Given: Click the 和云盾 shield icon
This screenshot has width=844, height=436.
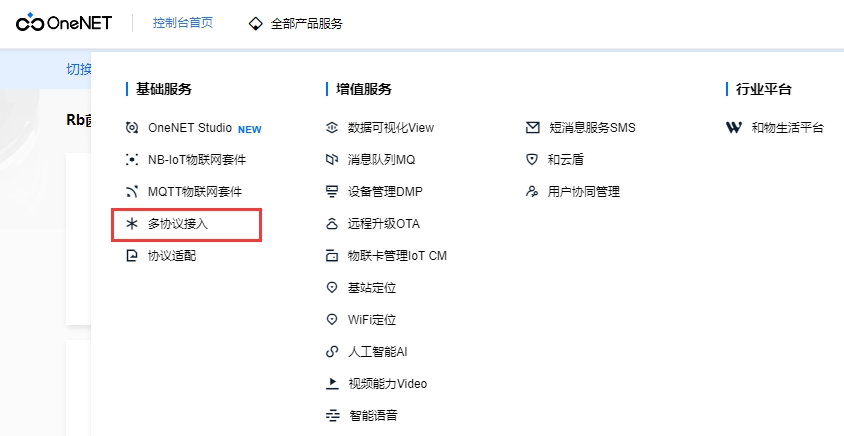Looking at the screenshot, I should pos(533,160).
